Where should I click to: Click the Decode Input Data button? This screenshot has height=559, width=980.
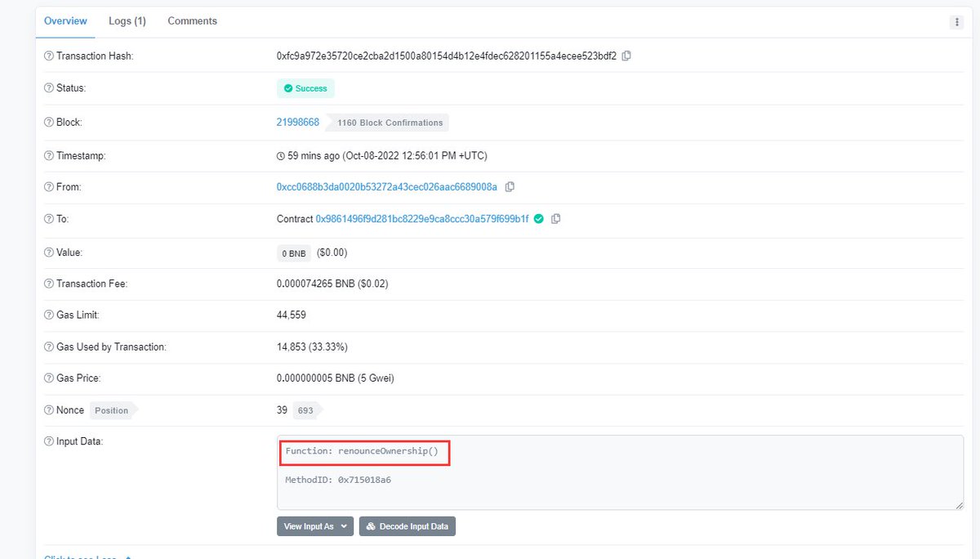(x=407, y=525)
